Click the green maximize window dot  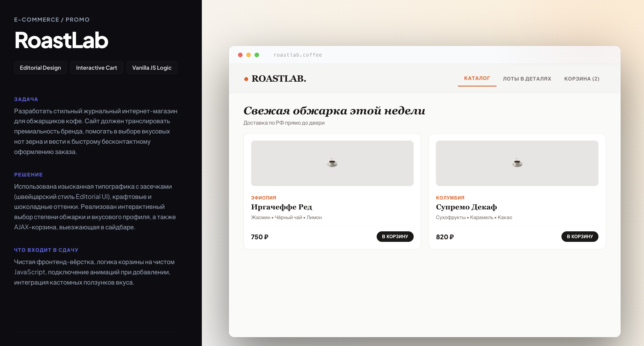click(x=257, y=55)
